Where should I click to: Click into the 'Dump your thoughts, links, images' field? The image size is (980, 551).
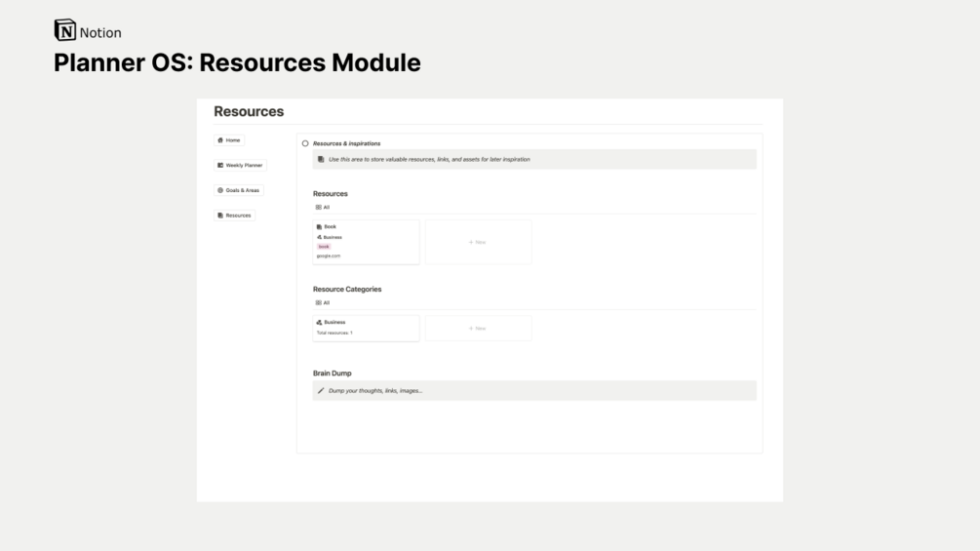pos(534,390)
